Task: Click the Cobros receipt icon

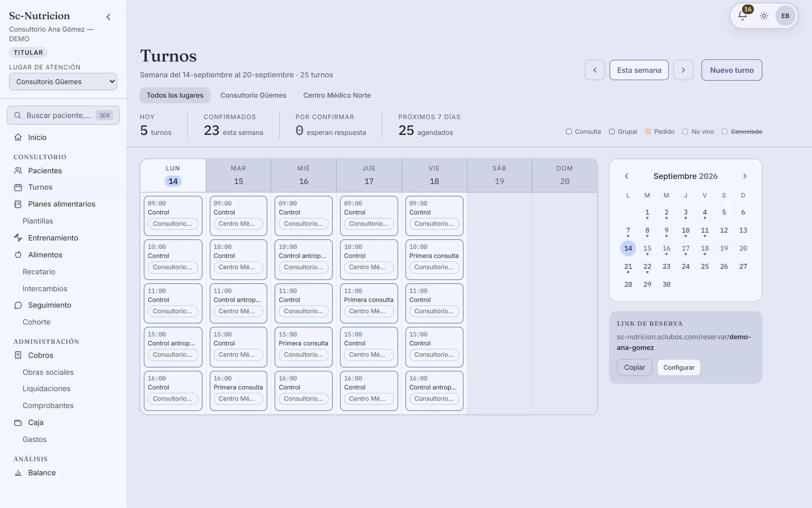Action: click(x=18, y=355)
